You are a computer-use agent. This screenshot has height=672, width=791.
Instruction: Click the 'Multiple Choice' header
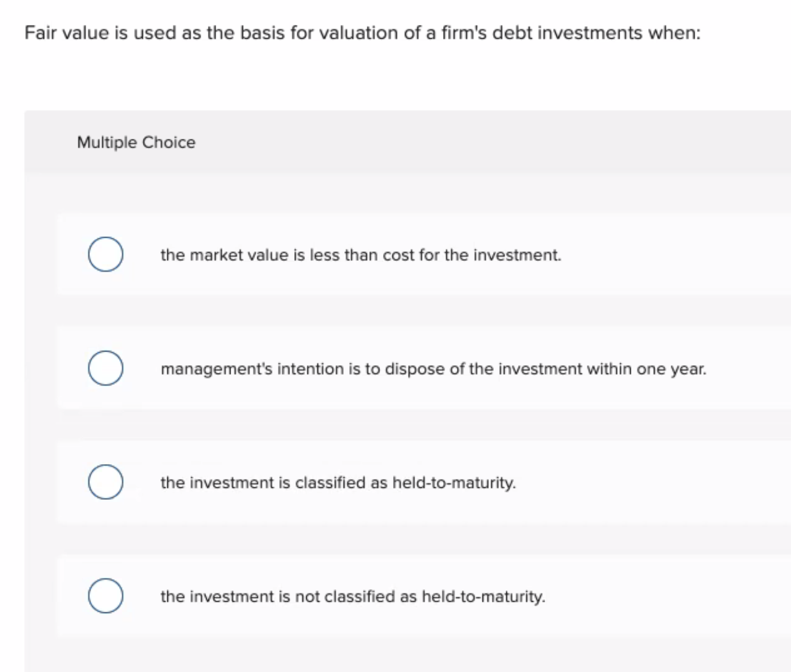click(x=136, y=142)
